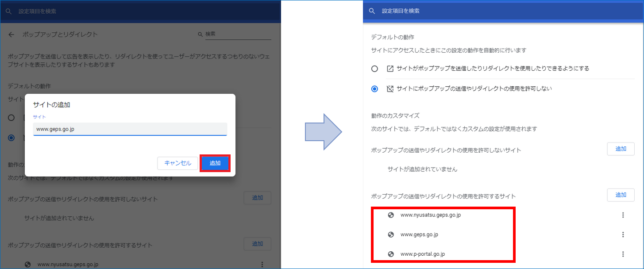Click the popup-allowed icon beside first radio option
Screen dimensions: 644x269
click(x=390, y=69)
